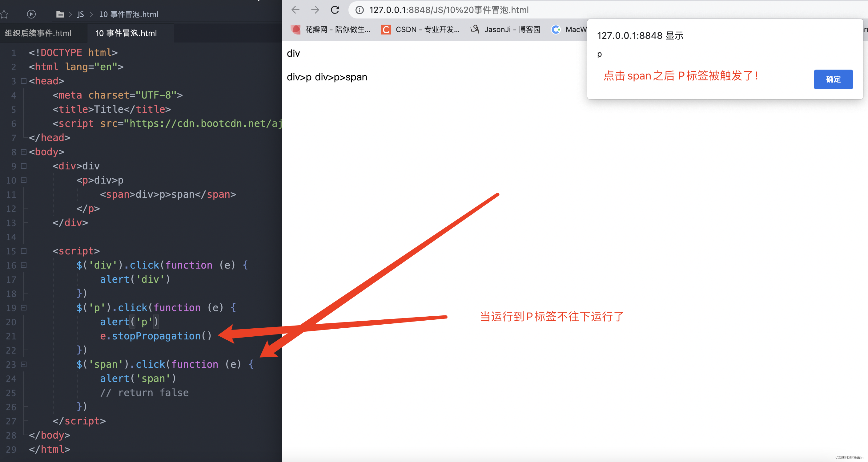The width and height of the screenshot is (868, 462).
Task: Confirm the alert with 确定 button
Action: pyautogui.click(x=833, y=79)
